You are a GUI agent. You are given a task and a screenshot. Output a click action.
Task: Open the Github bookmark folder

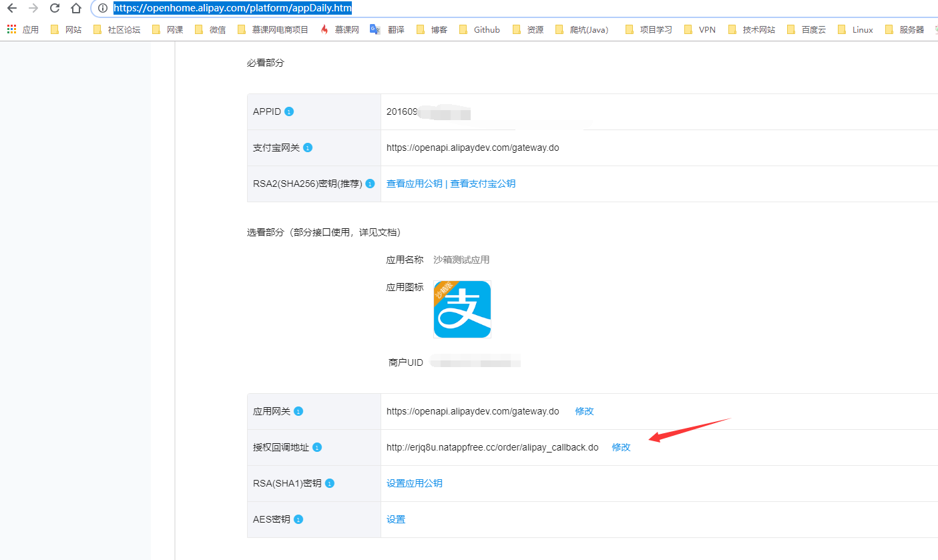click(x=479, y=29)
